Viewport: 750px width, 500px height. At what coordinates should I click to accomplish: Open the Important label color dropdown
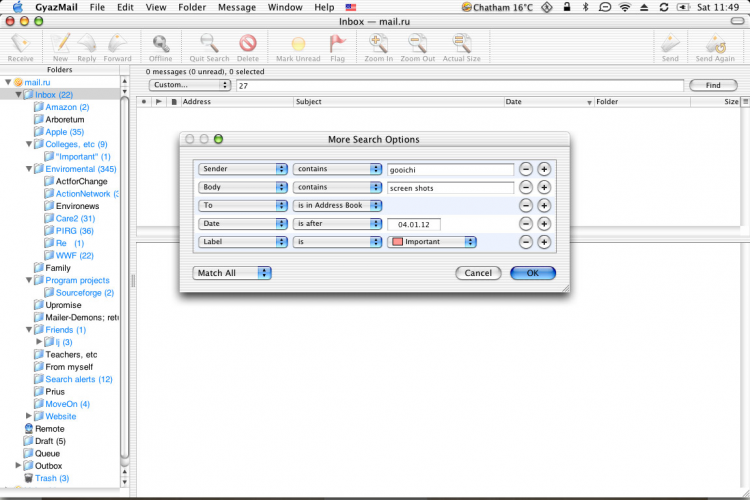(x=432, y=242)
